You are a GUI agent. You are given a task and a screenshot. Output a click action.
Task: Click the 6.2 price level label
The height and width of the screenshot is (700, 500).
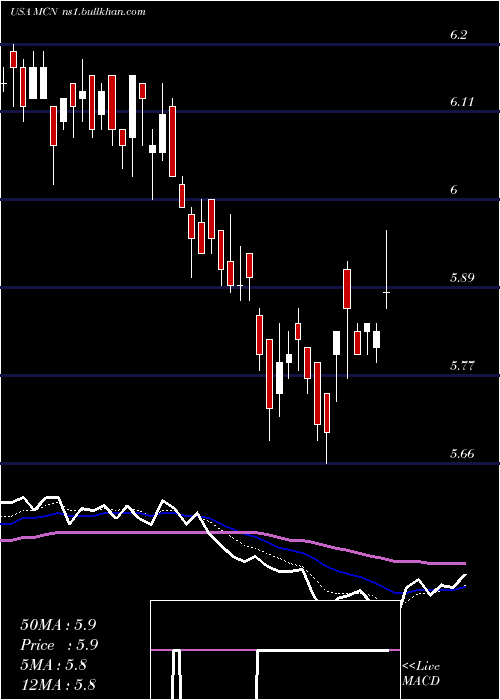tap(458, 35)
